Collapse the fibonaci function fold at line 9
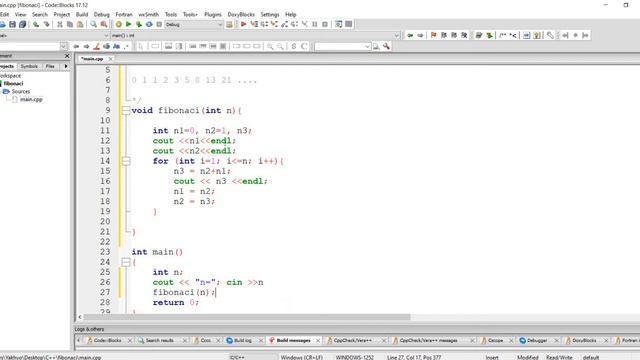 pos(126,111)
